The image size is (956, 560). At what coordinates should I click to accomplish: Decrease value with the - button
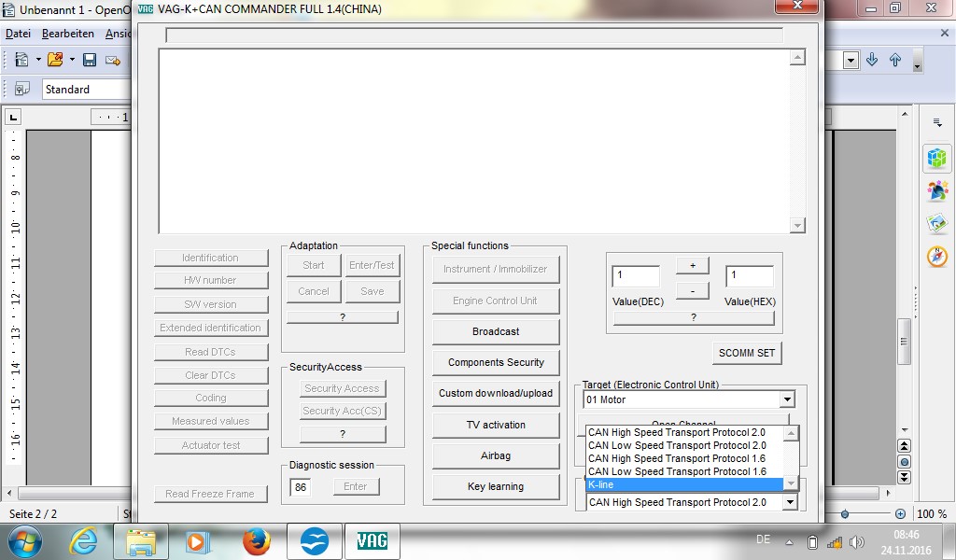coord(693,290)
